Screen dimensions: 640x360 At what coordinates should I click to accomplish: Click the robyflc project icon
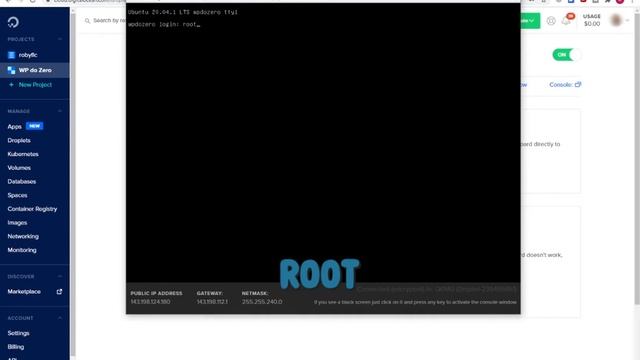pos(11,55)
